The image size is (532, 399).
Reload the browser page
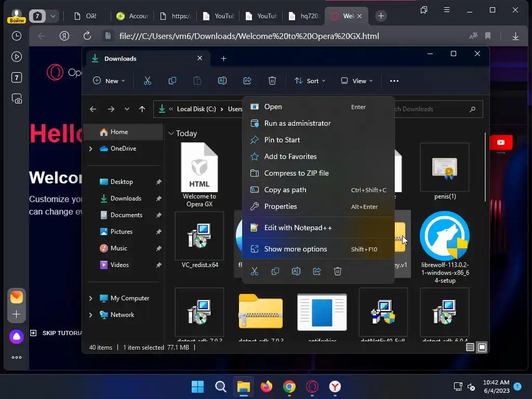click(x=87, y=36)
